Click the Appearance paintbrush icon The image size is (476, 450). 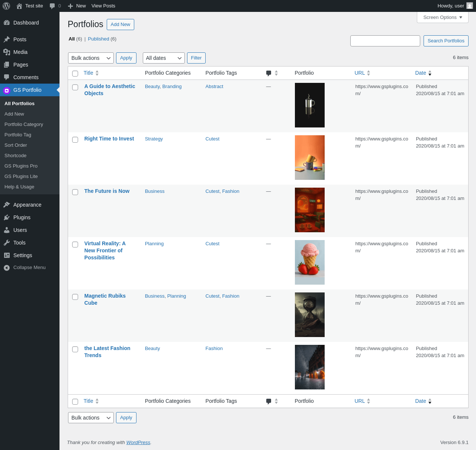[7, 205]
